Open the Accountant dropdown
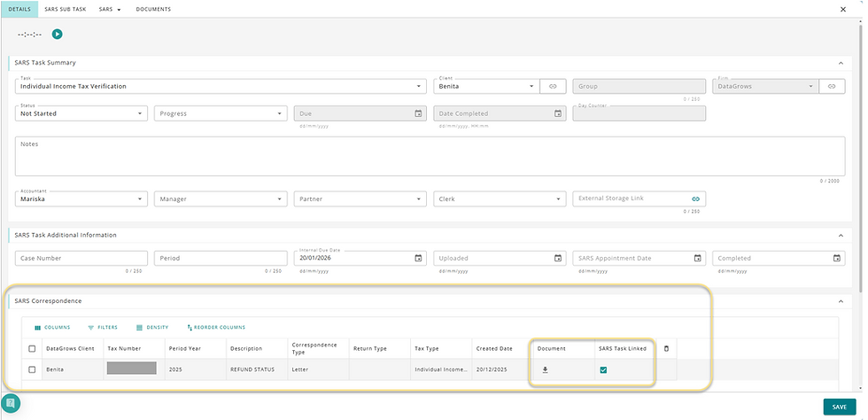 tap(81, 199)
